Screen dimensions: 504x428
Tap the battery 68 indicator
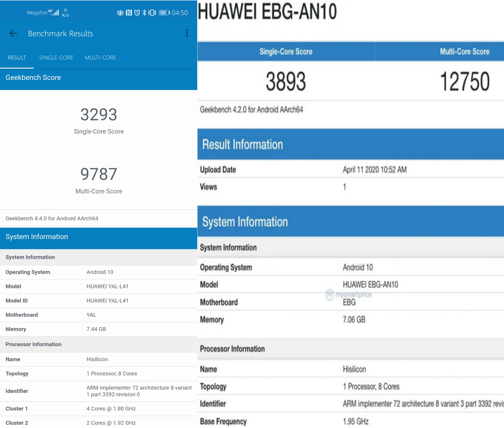pos(164,13)
